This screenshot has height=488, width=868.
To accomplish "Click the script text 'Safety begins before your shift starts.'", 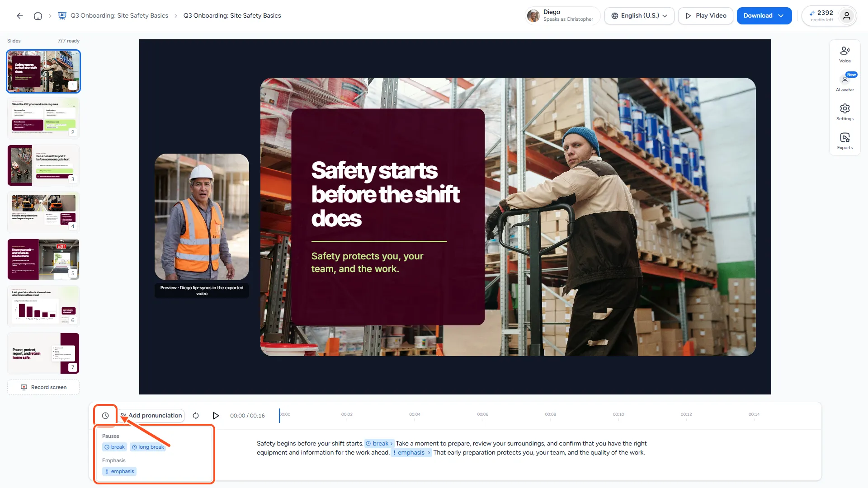I will click(x=310, y=444).
